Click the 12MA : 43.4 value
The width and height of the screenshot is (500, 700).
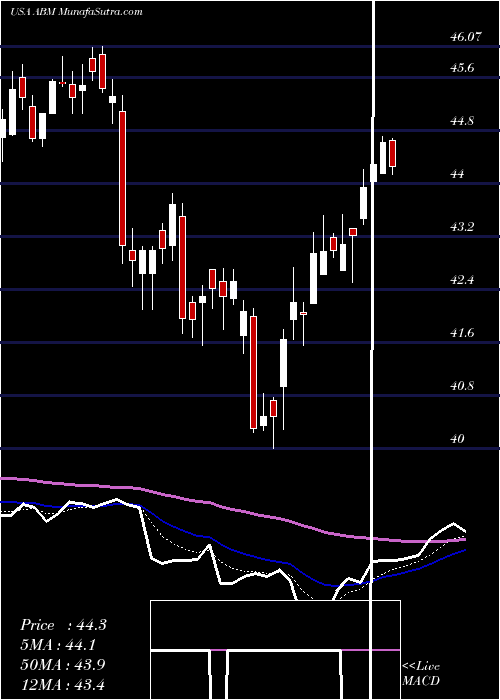62,684
